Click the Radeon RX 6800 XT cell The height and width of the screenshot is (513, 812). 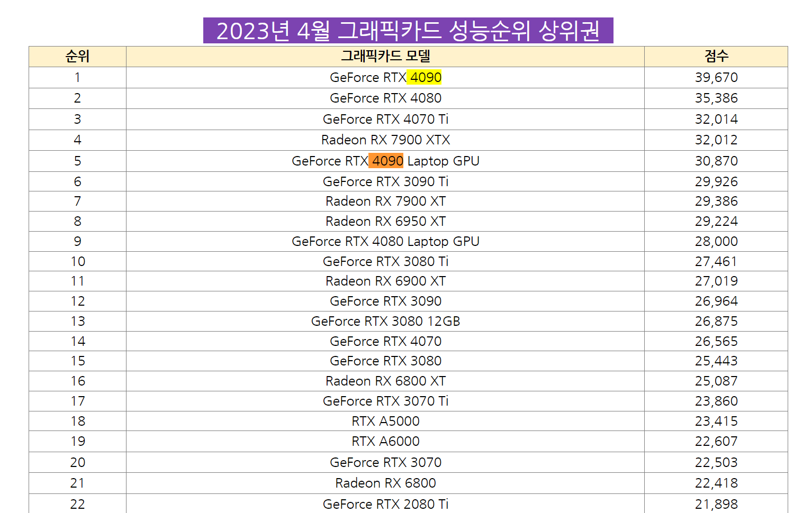pos(385,381)
